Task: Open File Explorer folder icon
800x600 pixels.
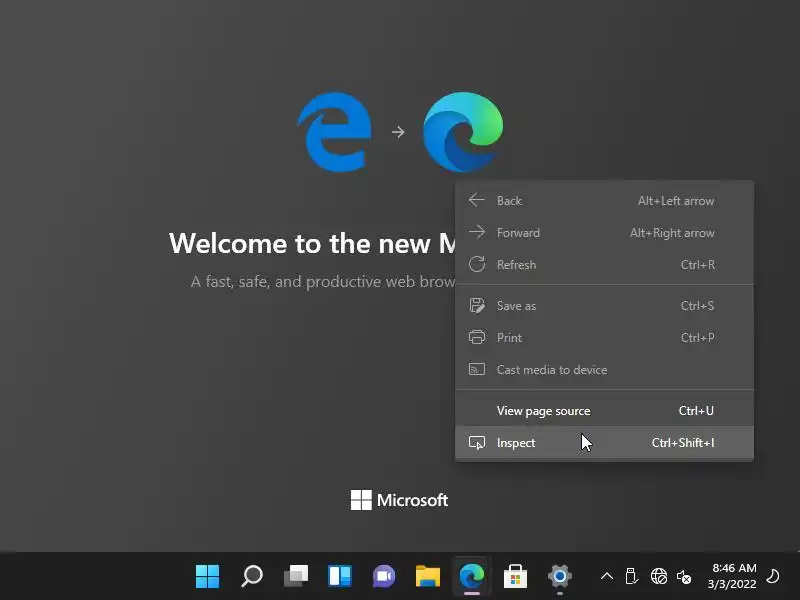Action: click(x=428, y=577)
